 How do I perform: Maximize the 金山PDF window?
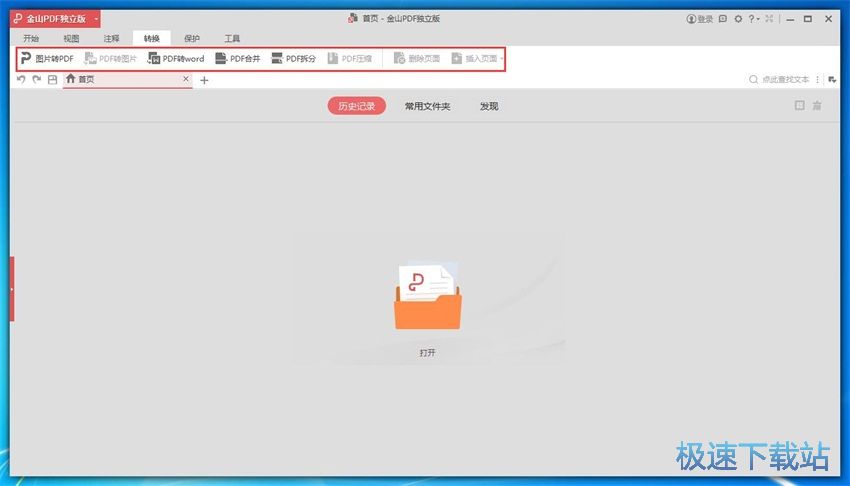808,19
